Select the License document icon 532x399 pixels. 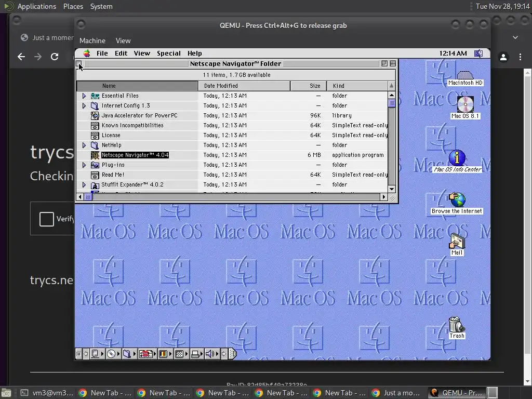pyautogui.click(x=95, y=136)
